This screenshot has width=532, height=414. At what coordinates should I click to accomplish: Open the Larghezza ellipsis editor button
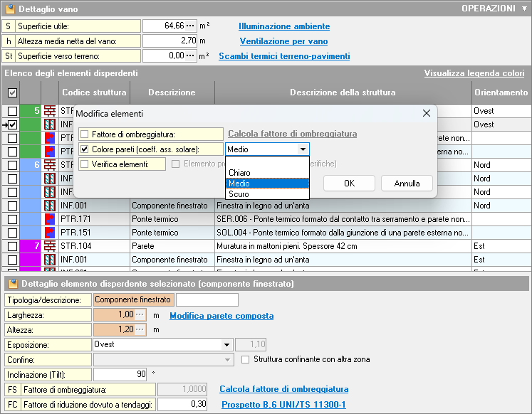(x=140, y=315)
